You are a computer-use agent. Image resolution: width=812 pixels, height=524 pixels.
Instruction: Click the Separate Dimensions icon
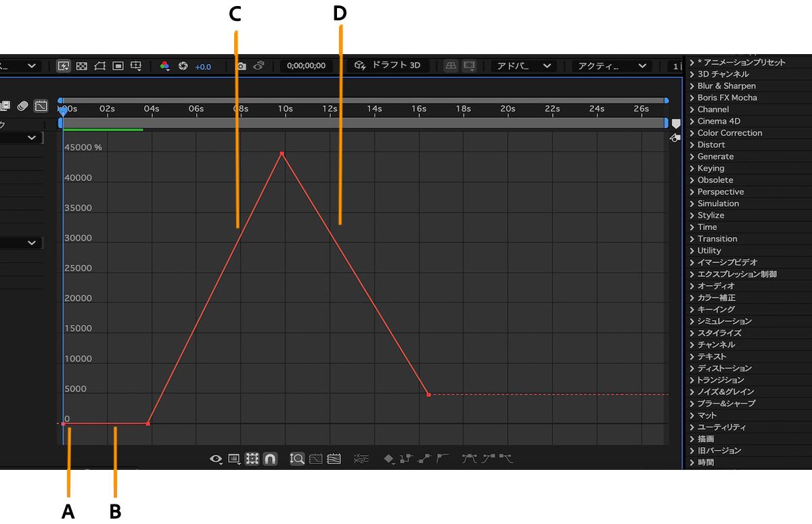click(x=361, y=459)
